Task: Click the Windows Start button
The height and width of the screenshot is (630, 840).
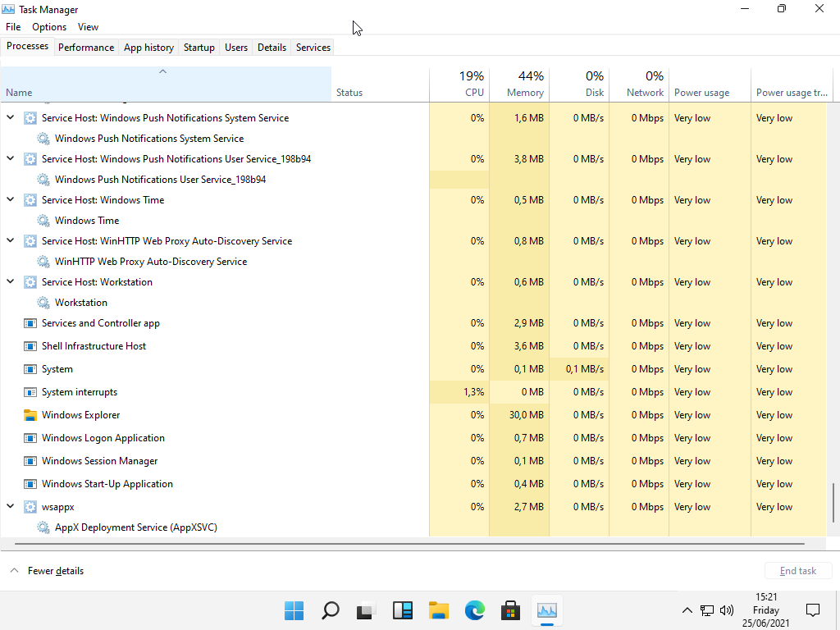Action: pos(294,610)
